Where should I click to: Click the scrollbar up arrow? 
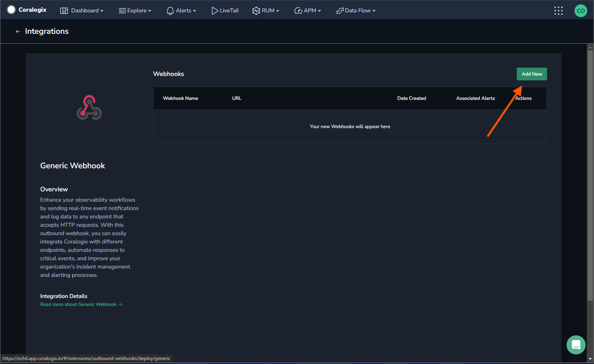(590, 47)
